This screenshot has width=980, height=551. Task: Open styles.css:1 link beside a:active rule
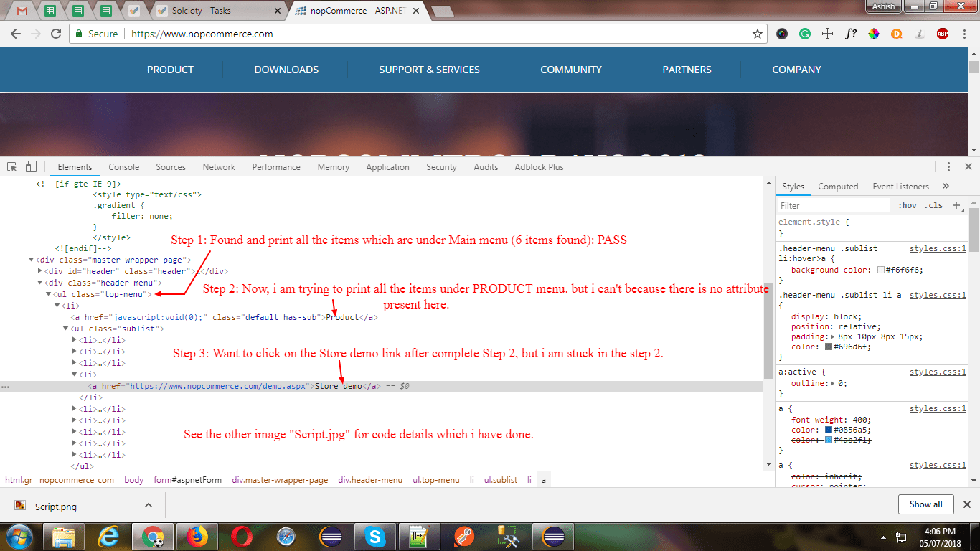point(938,372)
